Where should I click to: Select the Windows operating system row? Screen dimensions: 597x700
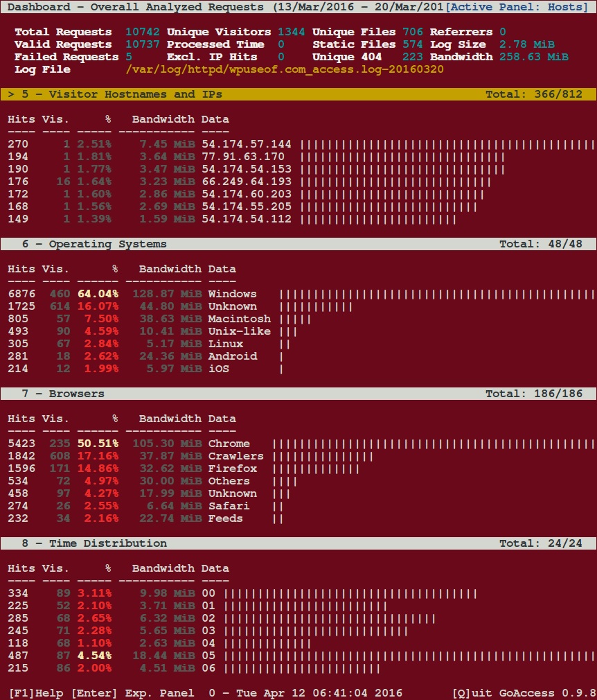pos(298,294)
